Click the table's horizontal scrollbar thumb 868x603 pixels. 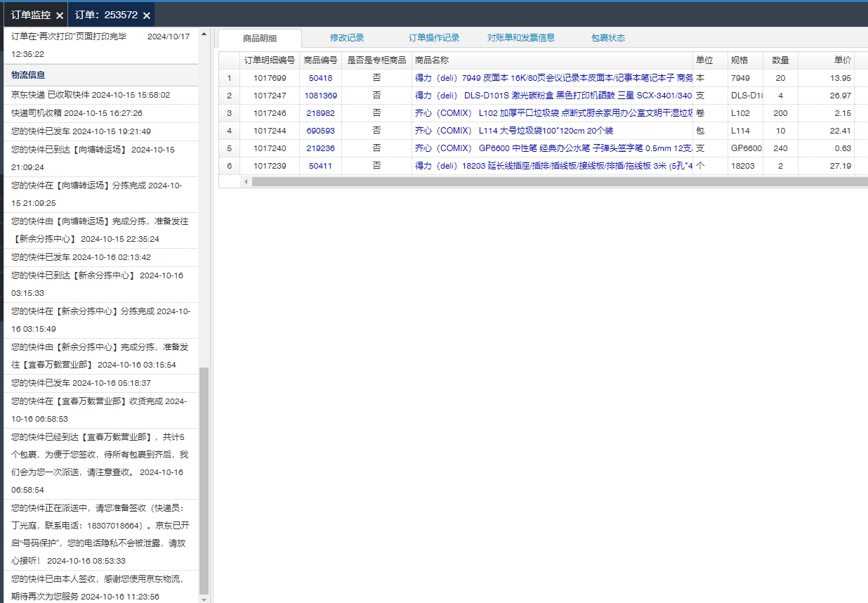point(560,181)
